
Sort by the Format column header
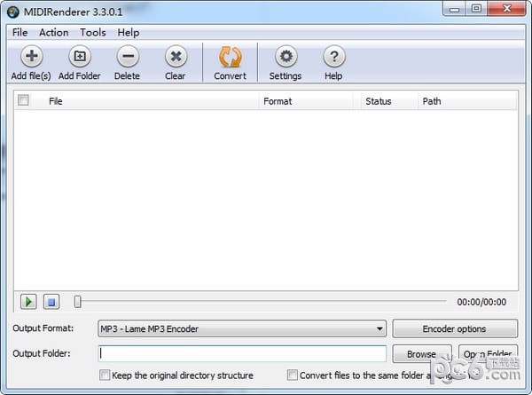click(x=306, y=101)
